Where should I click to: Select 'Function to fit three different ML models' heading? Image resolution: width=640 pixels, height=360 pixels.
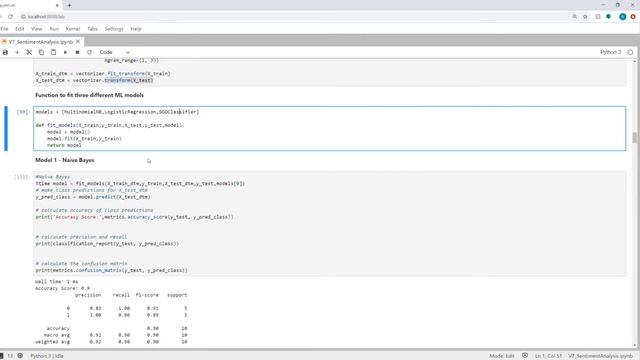point(89,95)
